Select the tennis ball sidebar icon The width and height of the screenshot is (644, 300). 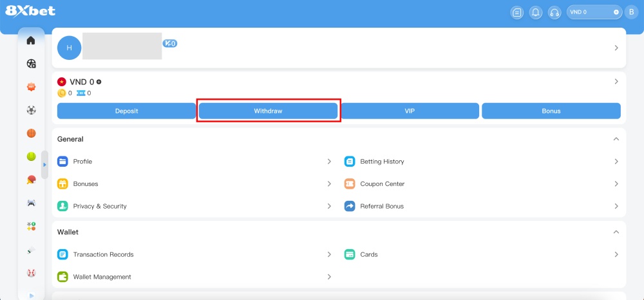click(31, 156)
